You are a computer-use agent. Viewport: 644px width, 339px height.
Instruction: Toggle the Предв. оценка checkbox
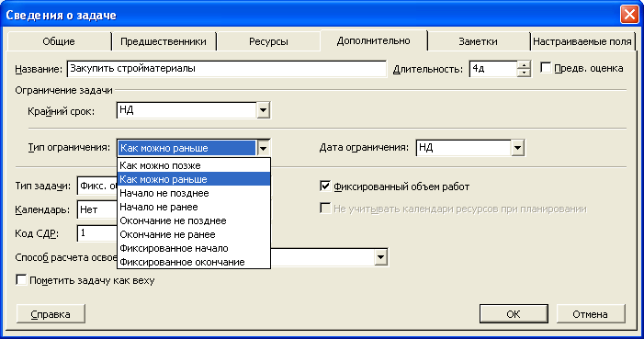[x=546, y=68]
